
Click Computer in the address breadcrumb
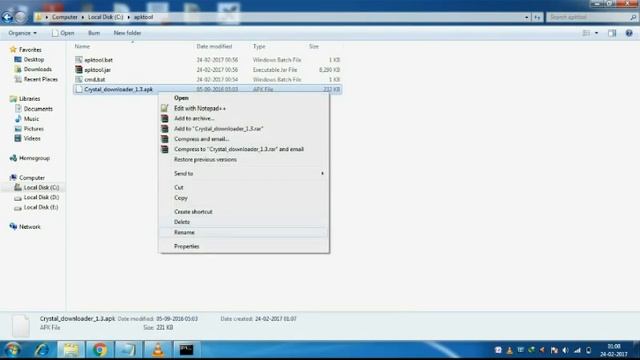tap(64, 17)
